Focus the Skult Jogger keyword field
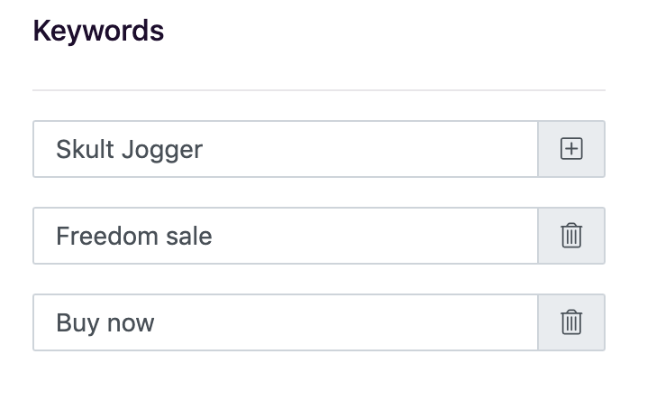 point(285,149)
